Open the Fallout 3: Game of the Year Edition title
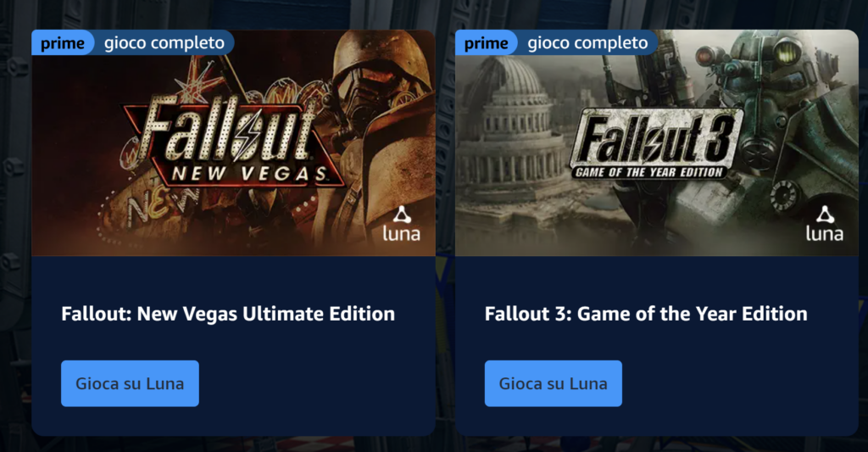868x452 pixels. (x=646, y=314)
